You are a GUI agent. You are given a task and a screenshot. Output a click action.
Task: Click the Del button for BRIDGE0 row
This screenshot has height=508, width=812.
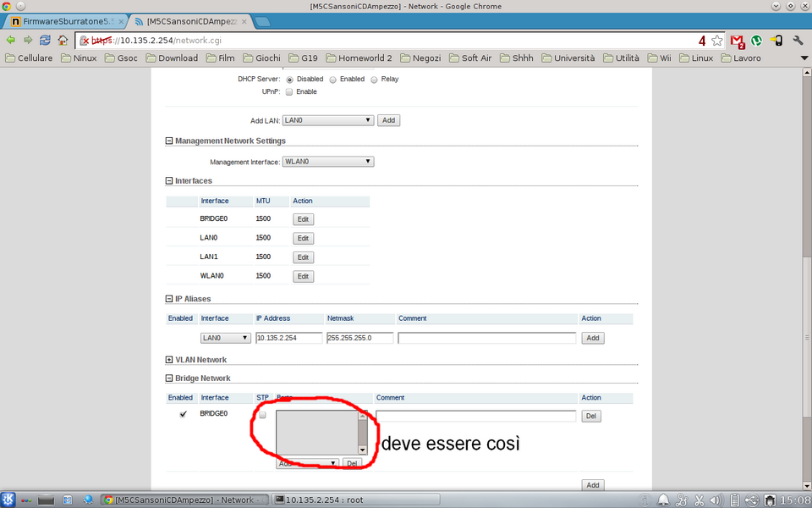[x=591, y=417]
